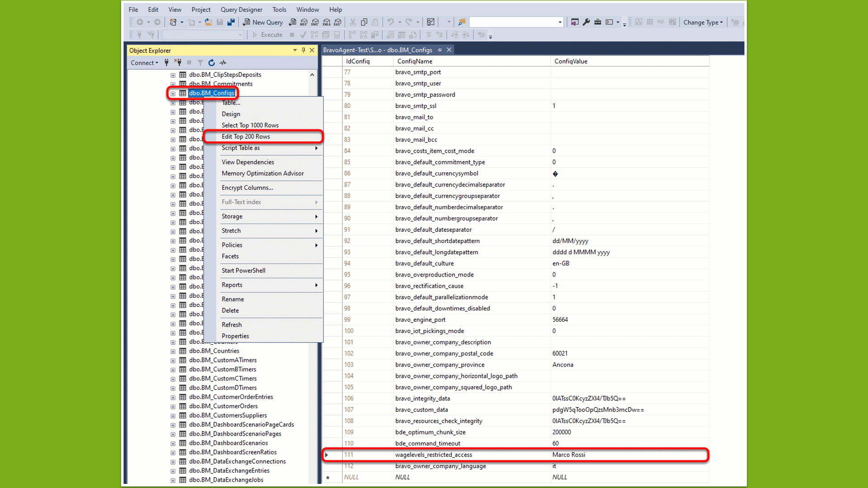The width and height of the screenshot is (868, 488).
Task: Close the dbo.BM_Configs tab
Action: 449,50
